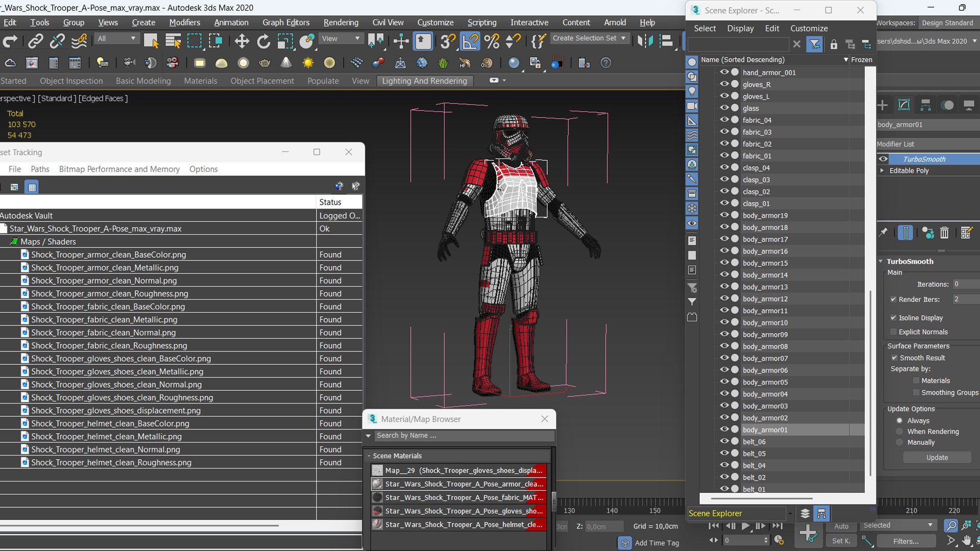Viewport: 980px width, 551px height.
Task: Select Manually update option
Action: click(899, 442)
